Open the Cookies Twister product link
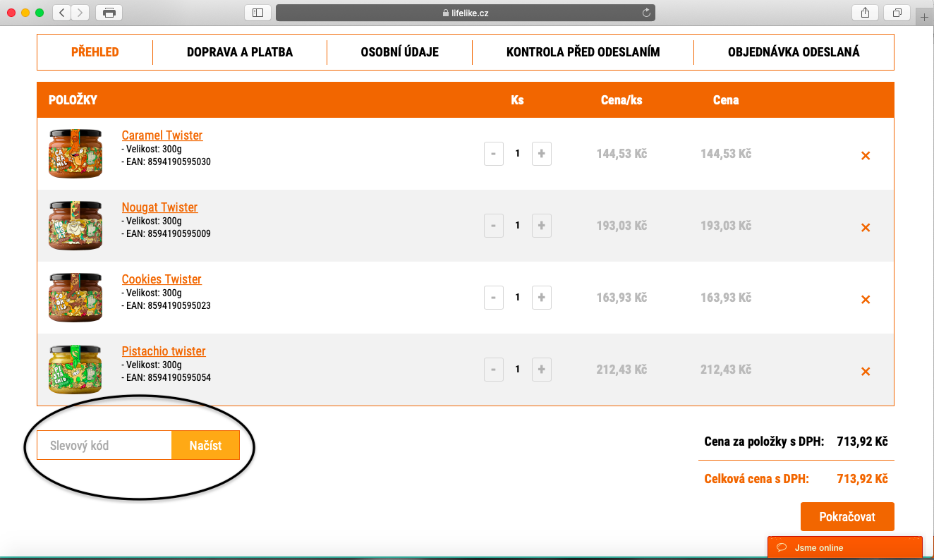The width and height of the screenshot is (934, 560). pos(162,279)
